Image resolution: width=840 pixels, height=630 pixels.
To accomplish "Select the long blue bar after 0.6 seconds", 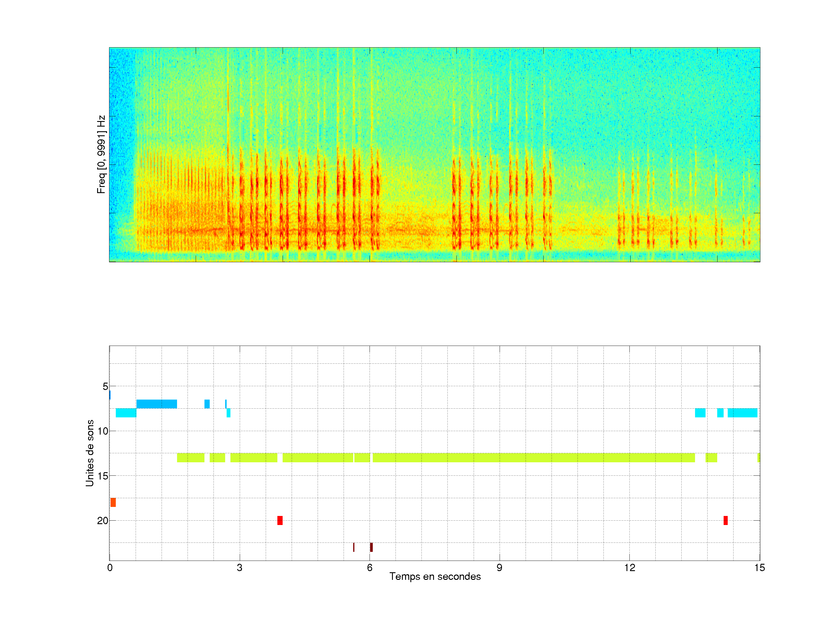I will click(156, 404).
